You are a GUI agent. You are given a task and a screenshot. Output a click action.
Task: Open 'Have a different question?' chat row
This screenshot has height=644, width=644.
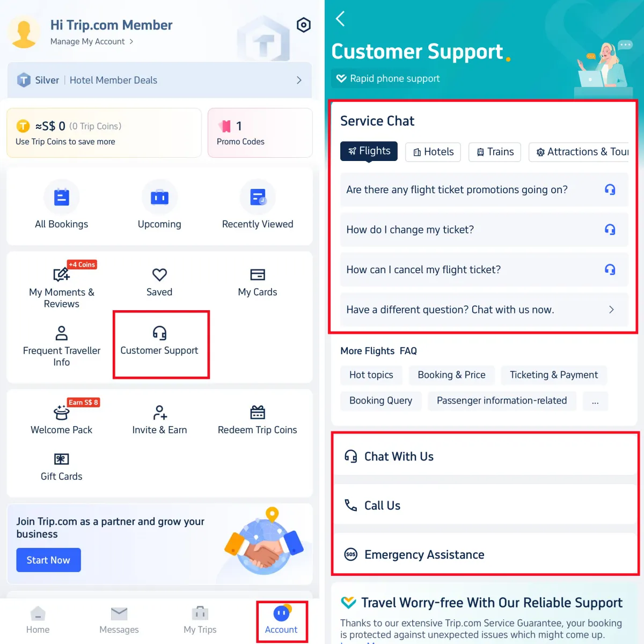tap(484, 310)
